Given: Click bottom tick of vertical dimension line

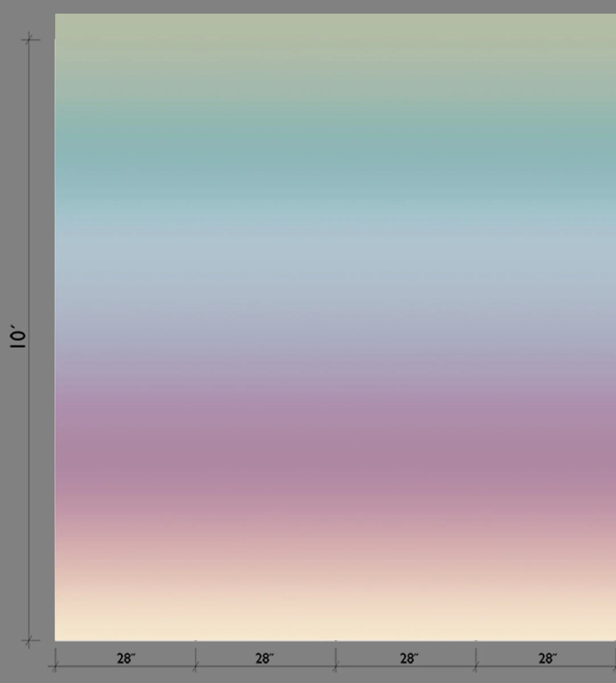Looking at the screenshot, I should pos(30,641).
